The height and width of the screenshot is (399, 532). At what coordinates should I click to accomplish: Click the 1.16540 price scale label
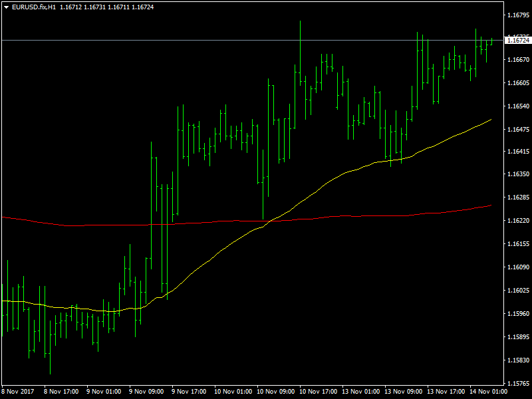518,106
